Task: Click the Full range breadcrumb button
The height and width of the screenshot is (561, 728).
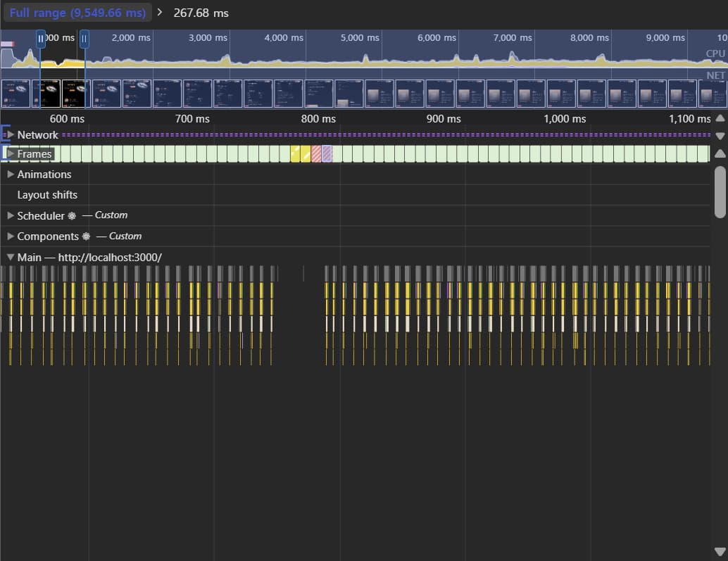Action: point(76,13)
